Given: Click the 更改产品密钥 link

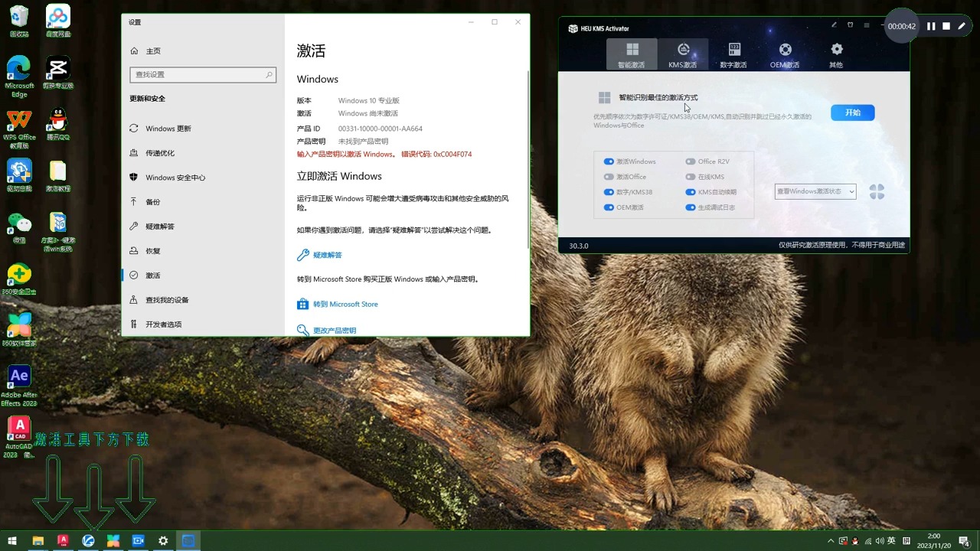Looking at the screenshot, I should click(x=327, y=330).
